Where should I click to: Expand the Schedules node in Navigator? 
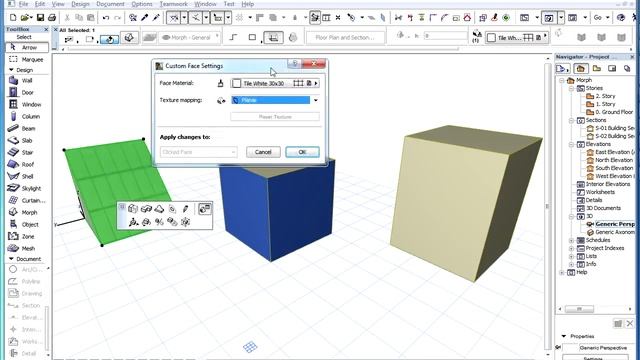point(571,240)
